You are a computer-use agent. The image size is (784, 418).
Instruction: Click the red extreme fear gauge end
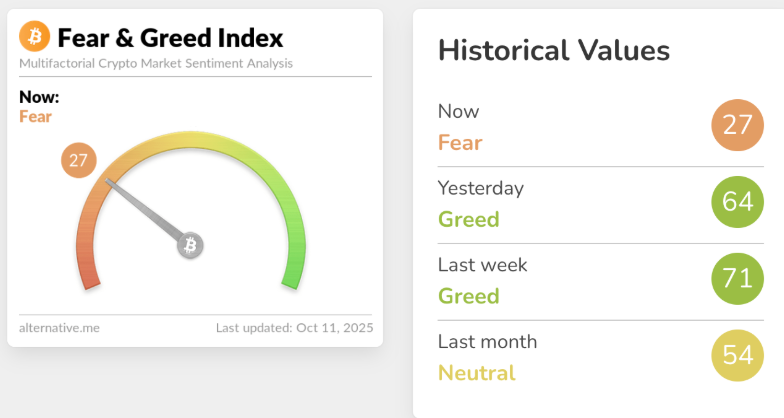(88, 270)
